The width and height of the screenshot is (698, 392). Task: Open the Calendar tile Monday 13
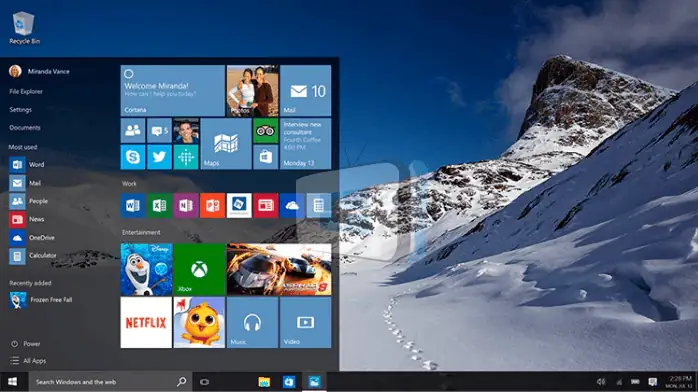(x=305, y=144)
